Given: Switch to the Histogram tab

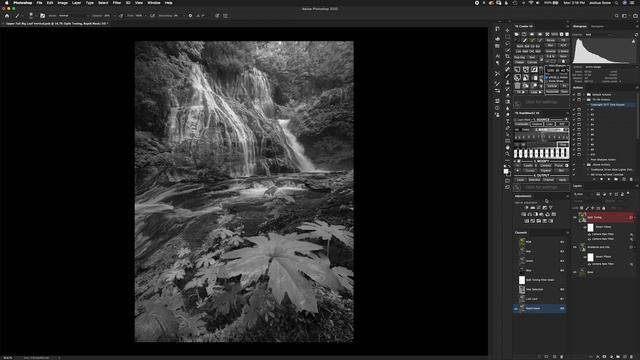Looking at the screenshot, I should tap(580, 26).
